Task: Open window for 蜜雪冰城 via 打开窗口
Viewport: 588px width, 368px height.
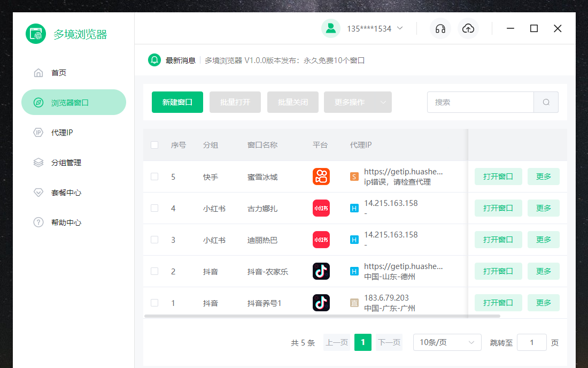Action: [x=498, y=177]
